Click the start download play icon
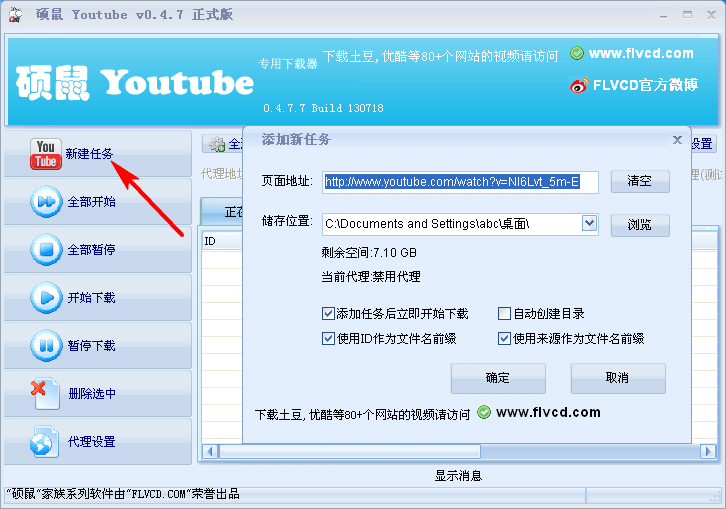The height and width of the screenshot is (509, 726). 46,297
